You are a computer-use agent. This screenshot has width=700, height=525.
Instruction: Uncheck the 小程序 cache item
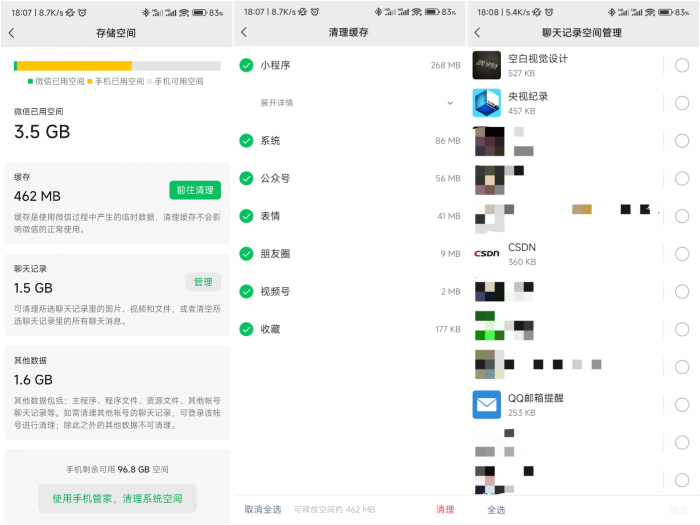pyautogui.click(x=246, y=65)
